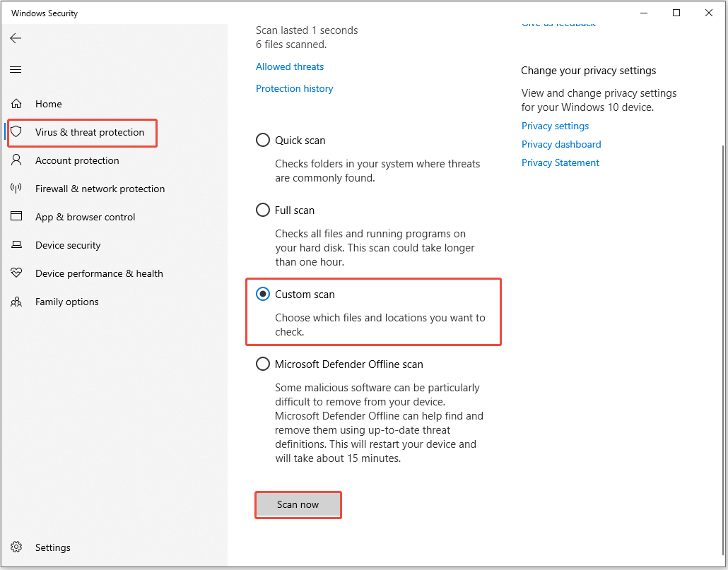Open Firewall & network protection
728x570 pixels.
point(100,189)
